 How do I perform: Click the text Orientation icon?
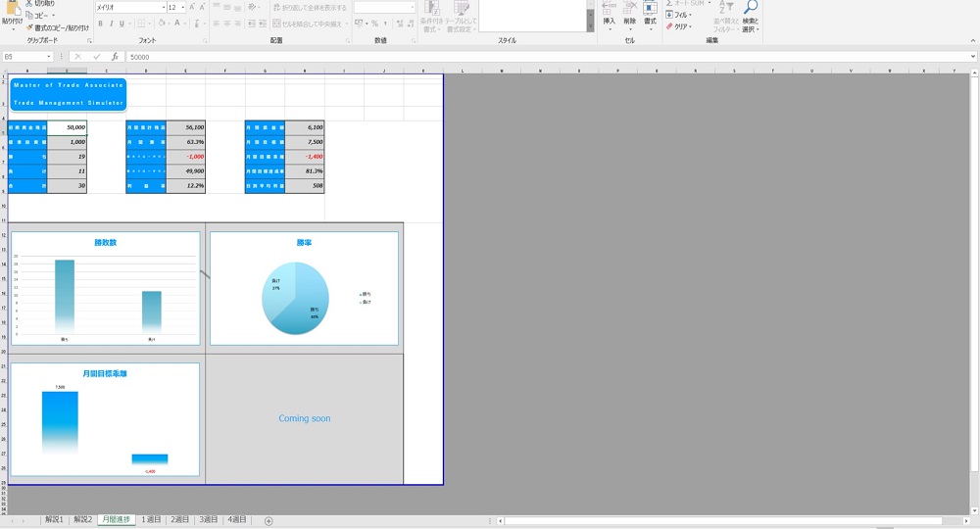pos(253,8)
